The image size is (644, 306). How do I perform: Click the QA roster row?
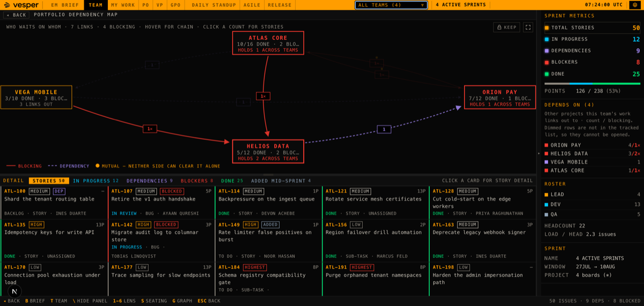592,214
